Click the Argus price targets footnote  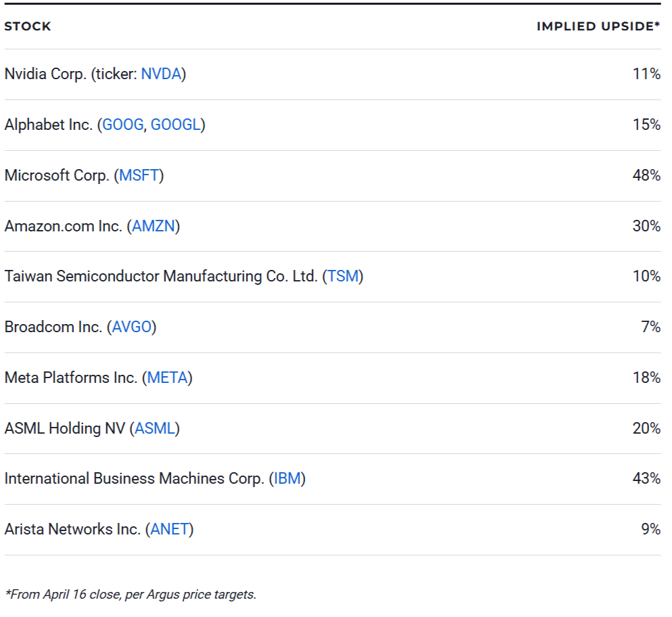[131, 595]
